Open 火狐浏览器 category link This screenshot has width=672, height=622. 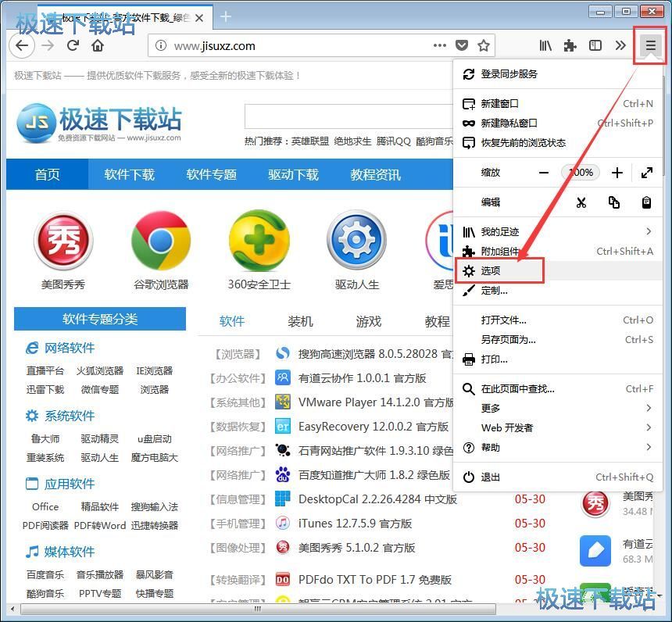(100, 371)
